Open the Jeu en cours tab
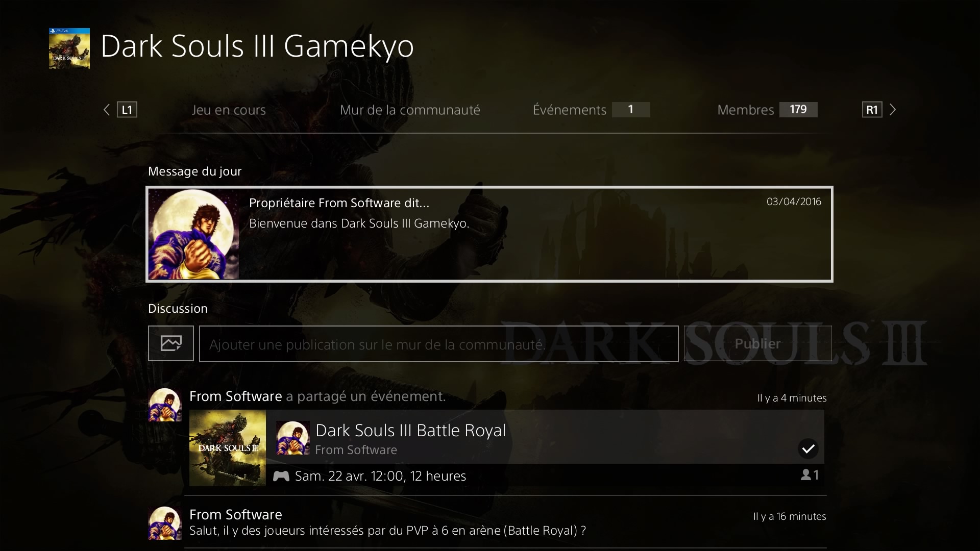This screenshot has width=980, height=551. pyautogui.click(x=229, y=110)
